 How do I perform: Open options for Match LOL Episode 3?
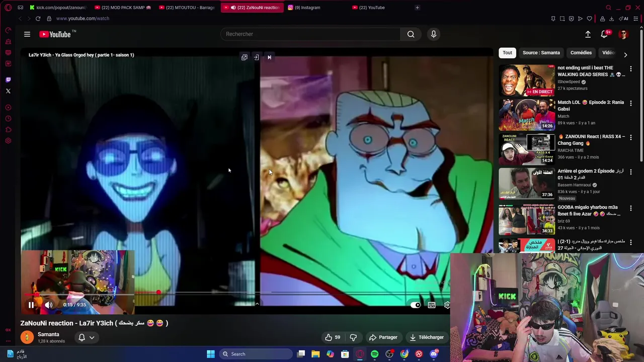coord(631,103)
